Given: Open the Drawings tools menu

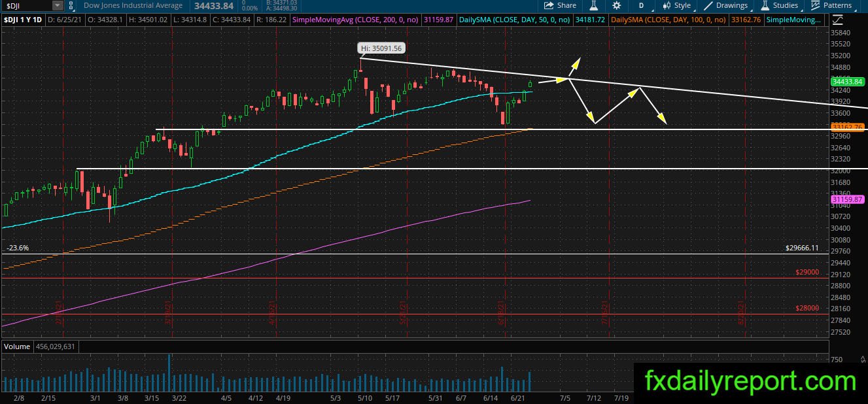Looking at the screenshot, I should tap(725, 5).
